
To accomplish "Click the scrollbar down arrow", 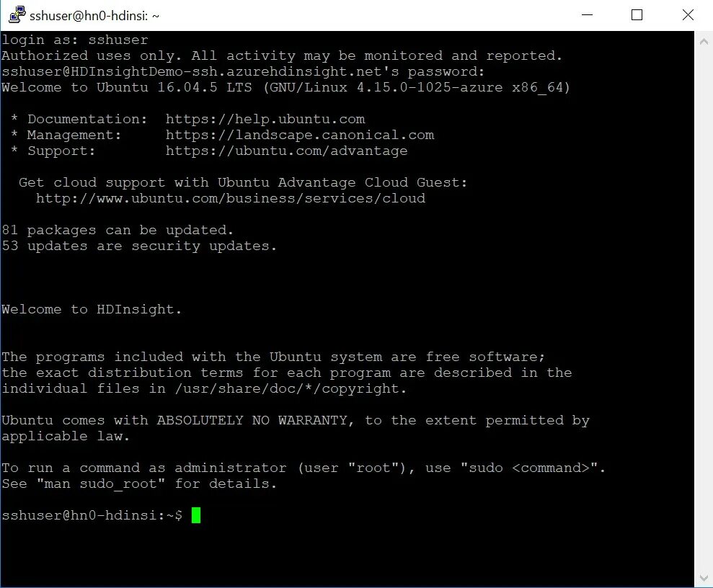I will pyautogui.click(x=704, y=579).
